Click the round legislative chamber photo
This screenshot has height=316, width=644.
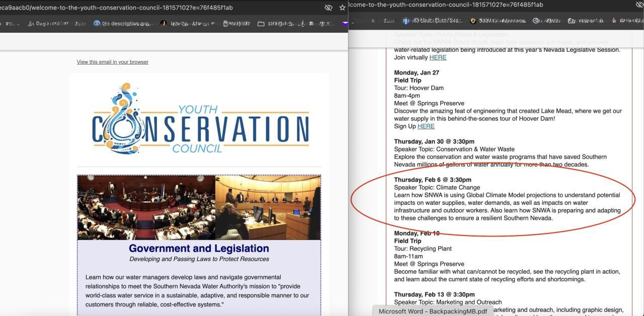pyautogui.click(x=146, y=207)
